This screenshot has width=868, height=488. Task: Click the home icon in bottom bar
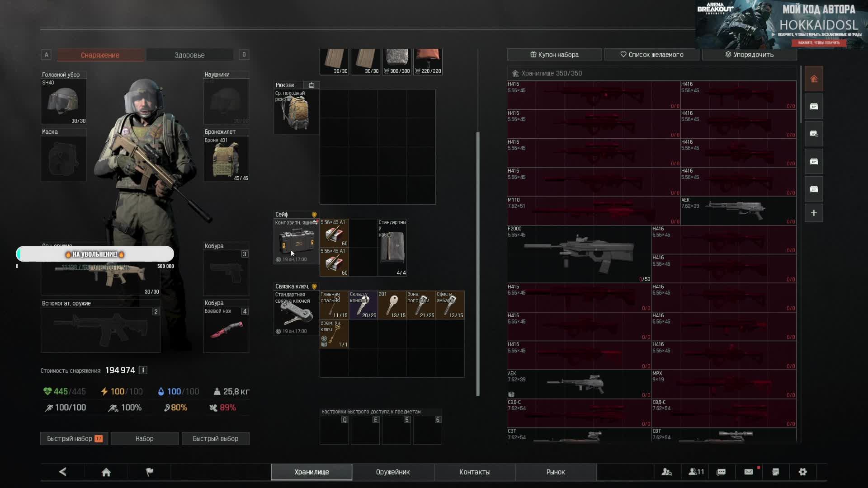click(x=106, y=472)
